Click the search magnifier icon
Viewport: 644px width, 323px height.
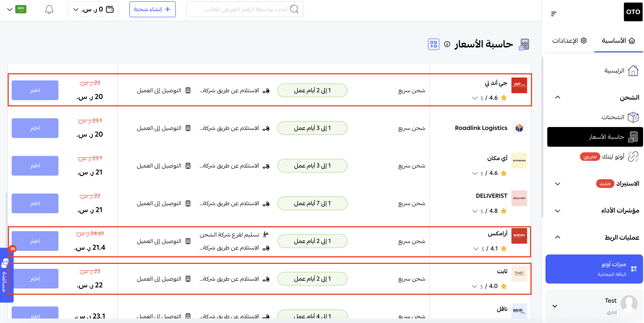click(x=294, y=9)
